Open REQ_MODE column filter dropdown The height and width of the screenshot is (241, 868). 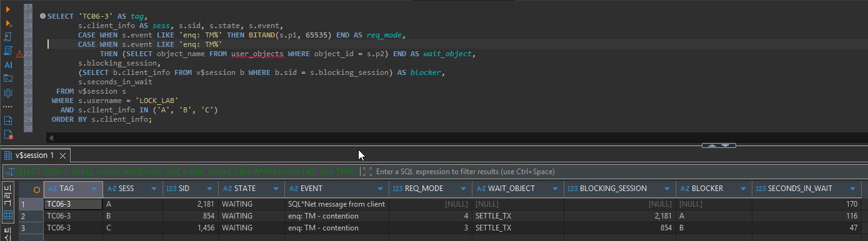point(463,189)
